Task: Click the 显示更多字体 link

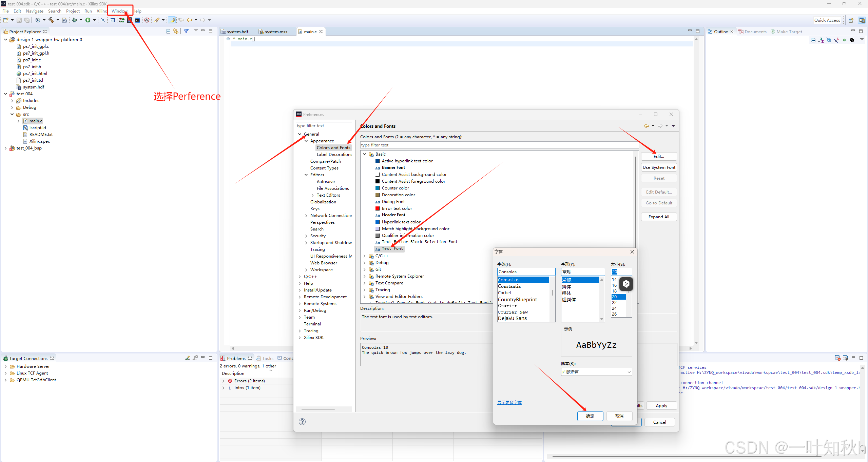Action: click(509, 402)
